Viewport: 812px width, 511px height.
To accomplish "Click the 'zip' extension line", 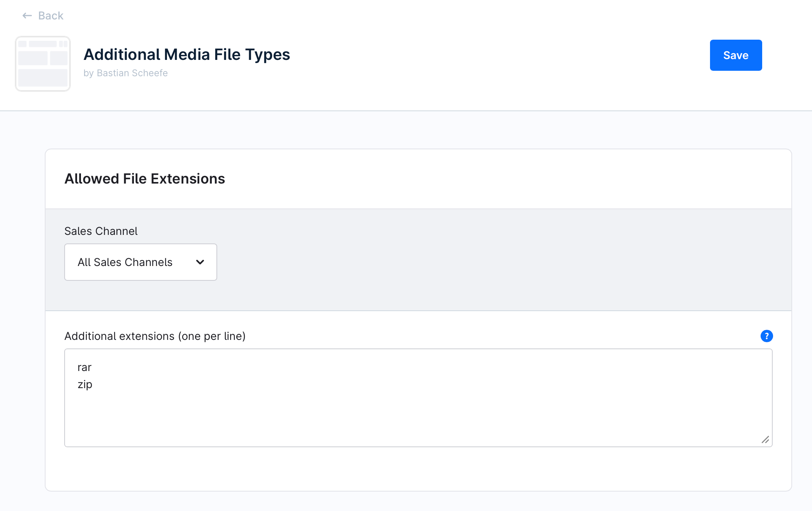I will tap(85, 385).
